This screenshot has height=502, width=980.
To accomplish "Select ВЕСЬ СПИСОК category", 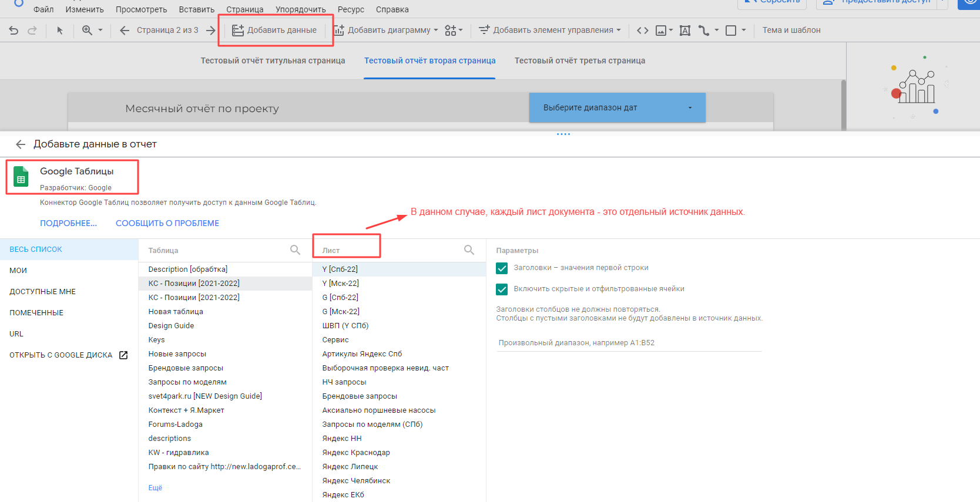I will [x=69, y=250].
